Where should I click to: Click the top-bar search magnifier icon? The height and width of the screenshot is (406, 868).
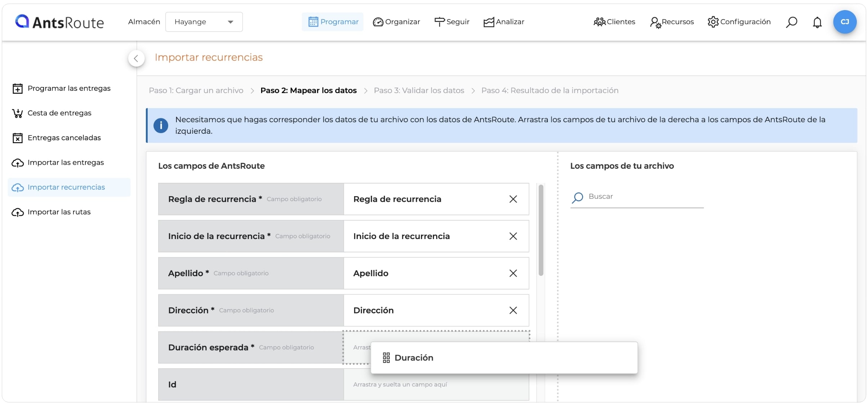[791, 22]
